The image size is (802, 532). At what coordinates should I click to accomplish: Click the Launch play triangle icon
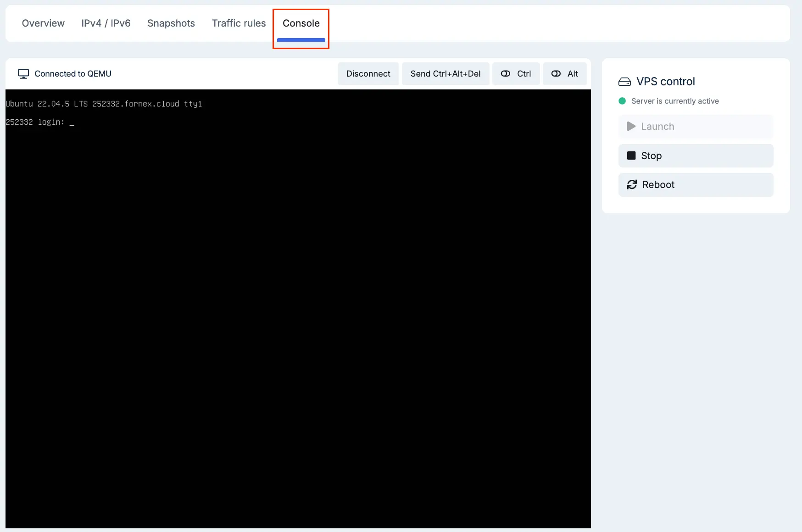(x=631, y=126)
